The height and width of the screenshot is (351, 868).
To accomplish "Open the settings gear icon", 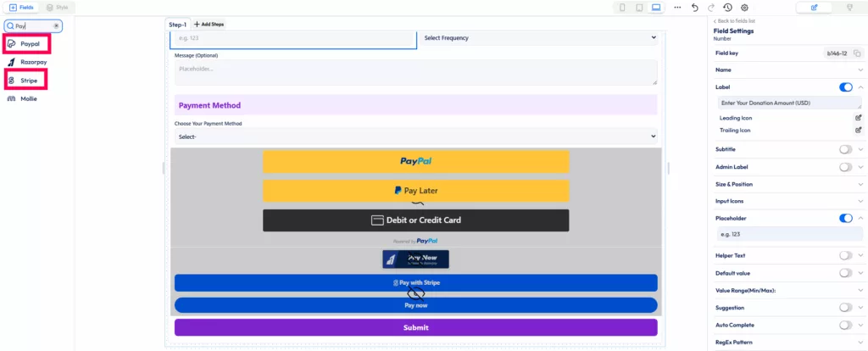I will (x=744, y=8).
